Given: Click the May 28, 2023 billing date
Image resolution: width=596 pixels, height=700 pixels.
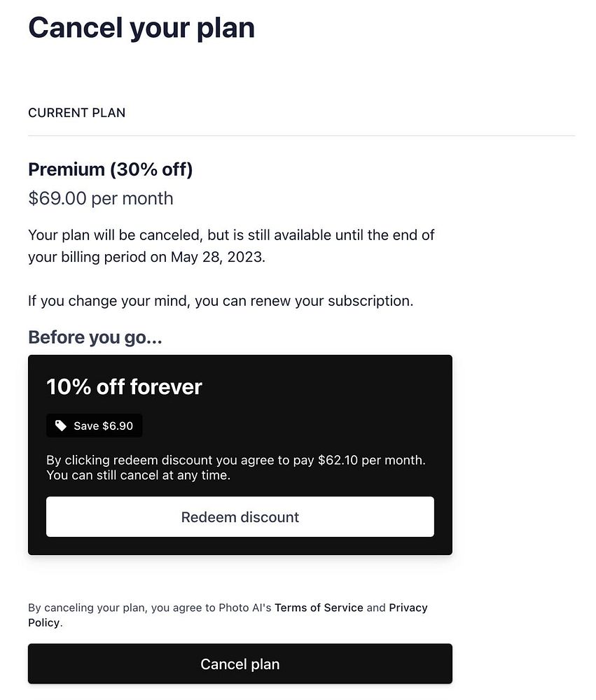Looking at the screenshot, I should tap(216, 257).
